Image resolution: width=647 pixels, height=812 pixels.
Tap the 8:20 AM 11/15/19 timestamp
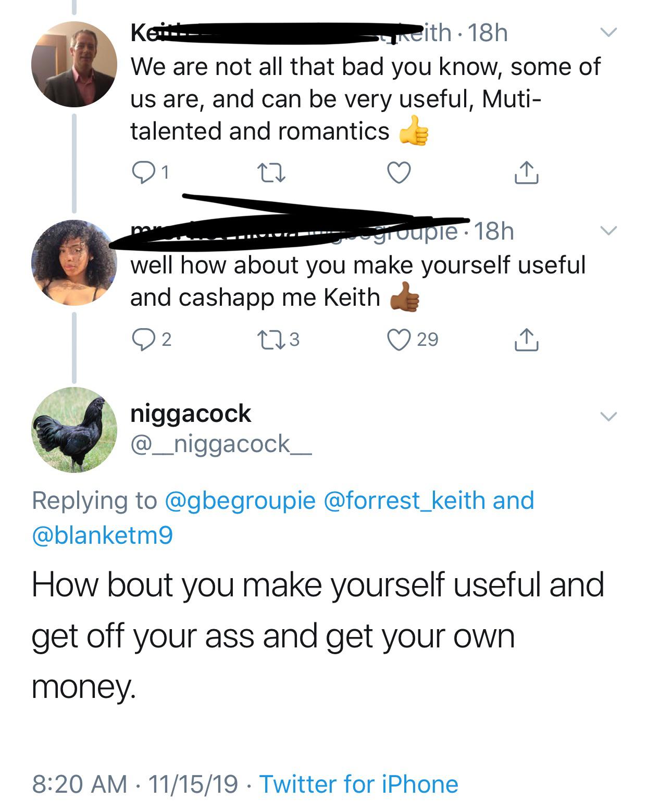tap(134, 784)
